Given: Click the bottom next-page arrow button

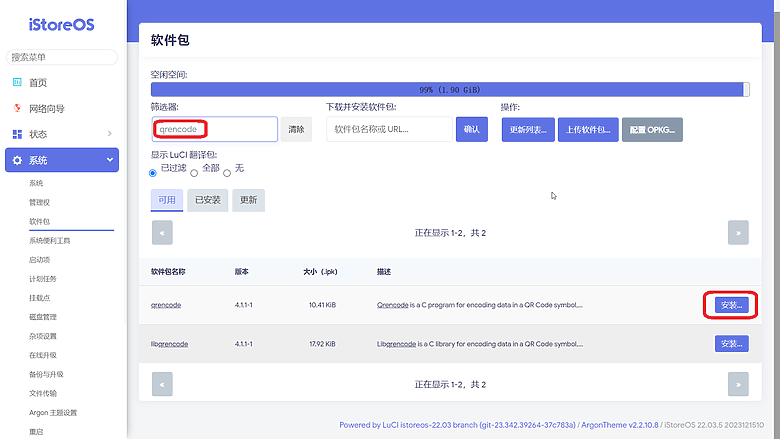Looking at the screenshot, I should (x=738, y=384).
